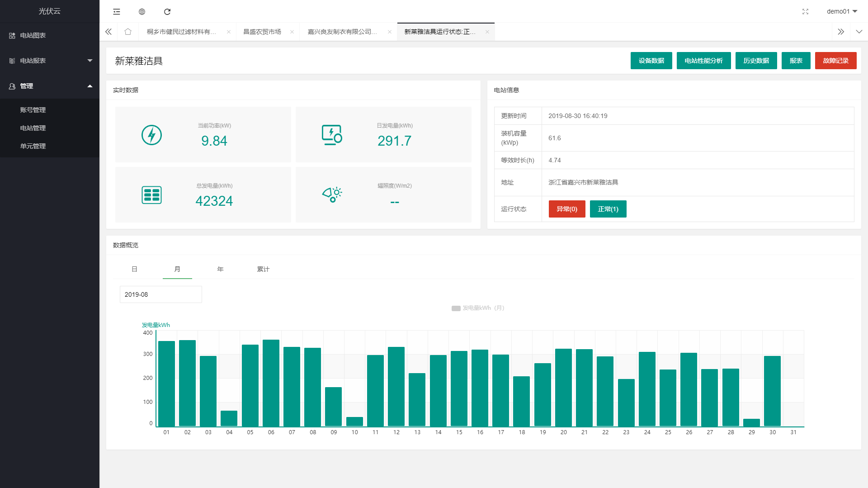Toggle the sidebar collapse icon
Image resolution: width=868 pixels, height=488 pixels.
point(117,12)
